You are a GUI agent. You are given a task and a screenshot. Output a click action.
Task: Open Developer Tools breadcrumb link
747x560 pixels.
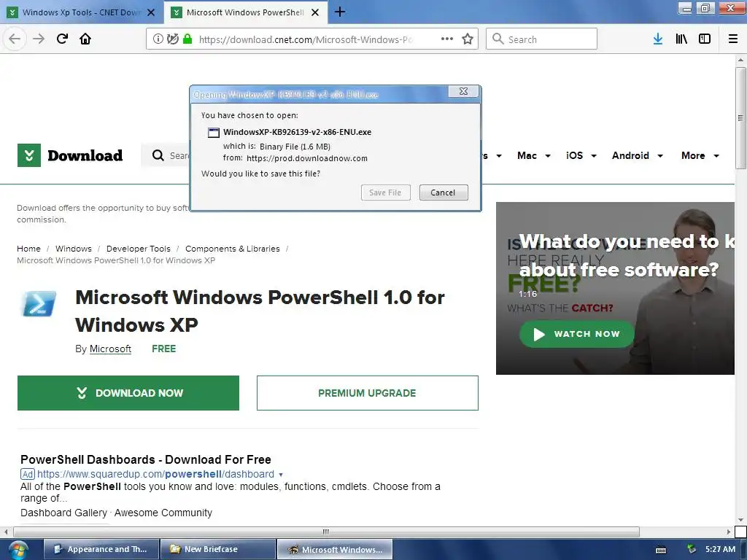pyautogui.click(x=138, y=249)
